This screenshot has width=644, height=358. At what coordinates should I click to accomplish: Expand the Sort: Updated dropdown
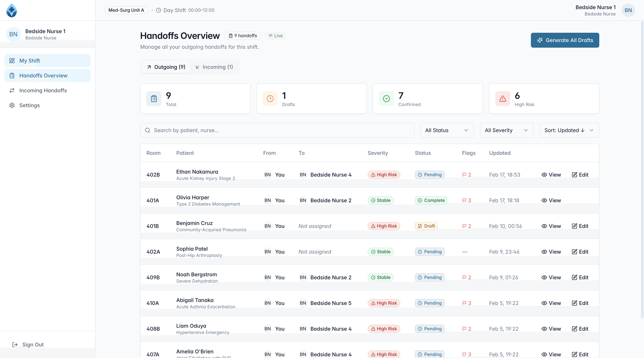[569, 130]
